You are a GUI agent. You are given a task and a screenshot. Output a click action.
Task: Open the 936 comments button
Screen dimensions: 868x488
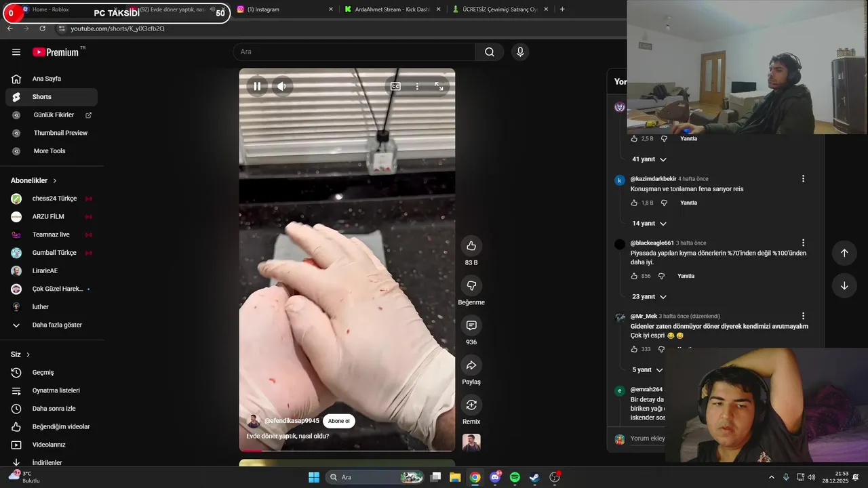[471, 325]
